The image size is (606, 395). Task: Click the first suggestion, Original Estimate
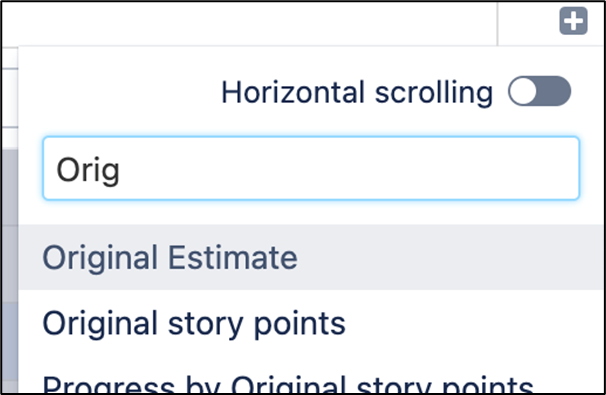tap(312, 257)
